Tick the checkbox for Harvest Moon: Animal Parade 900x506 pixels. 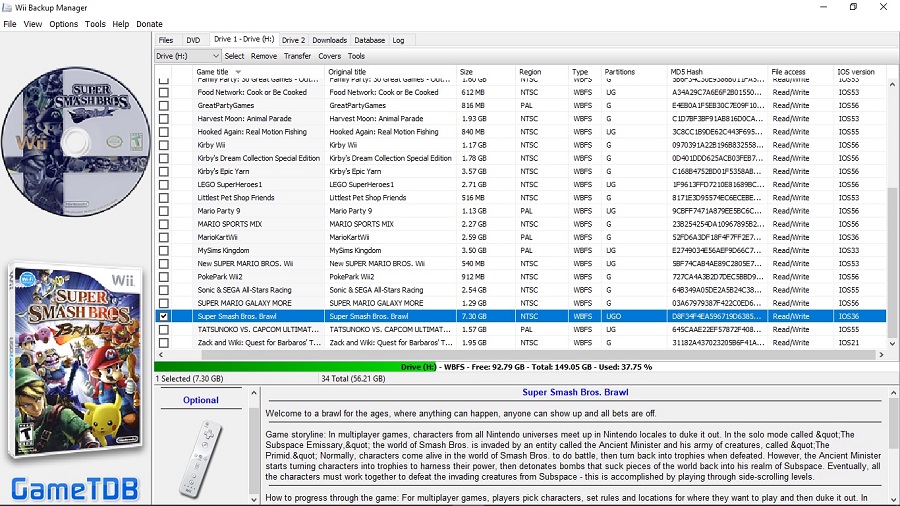[164, 119]
